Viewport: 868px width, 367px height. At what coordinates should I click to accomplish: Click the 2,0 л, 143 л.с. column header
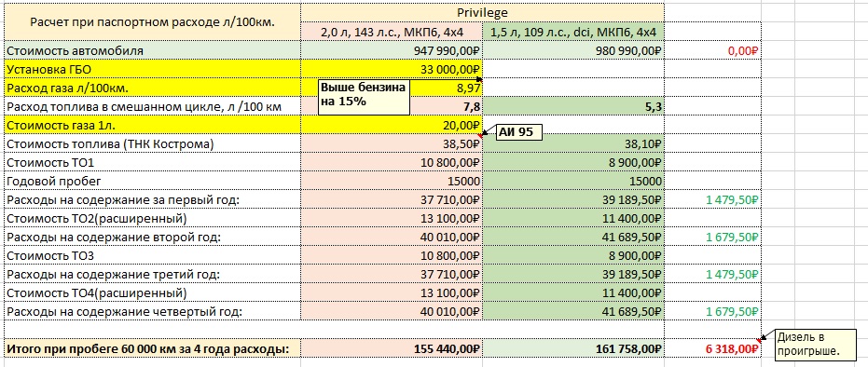(392, 32)
